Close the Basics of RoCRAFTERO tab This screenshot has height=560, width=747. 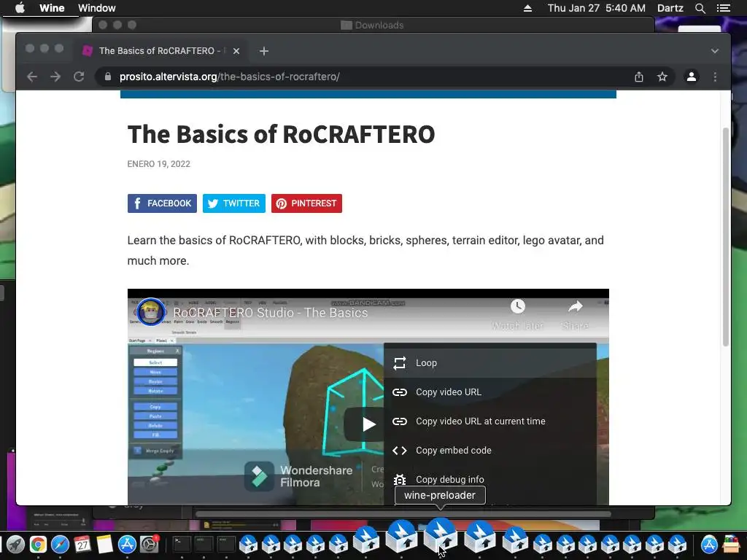[x=236, y=51]
